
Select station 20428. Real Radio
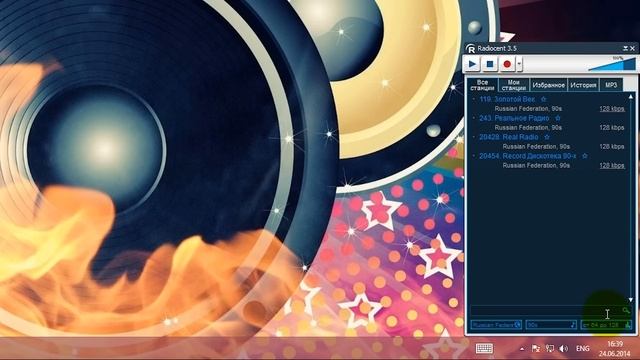click(509, 137)
